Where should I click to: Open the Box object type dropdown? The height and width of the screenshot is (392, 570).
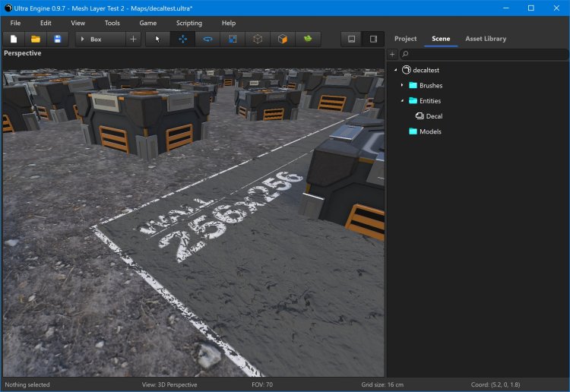[100, 39]
